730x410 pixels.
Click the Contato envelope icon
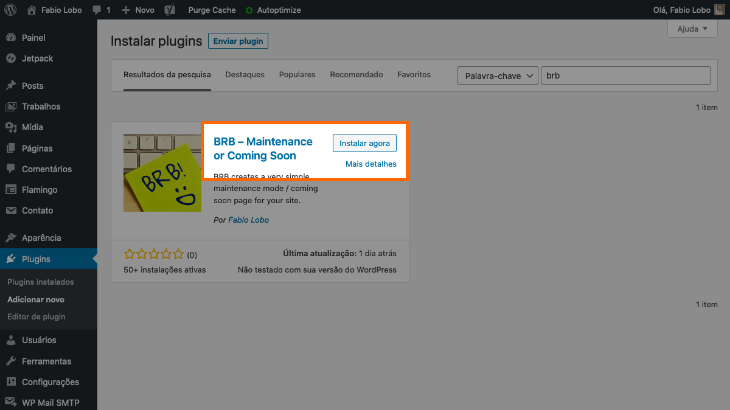(x=11, y=210)
